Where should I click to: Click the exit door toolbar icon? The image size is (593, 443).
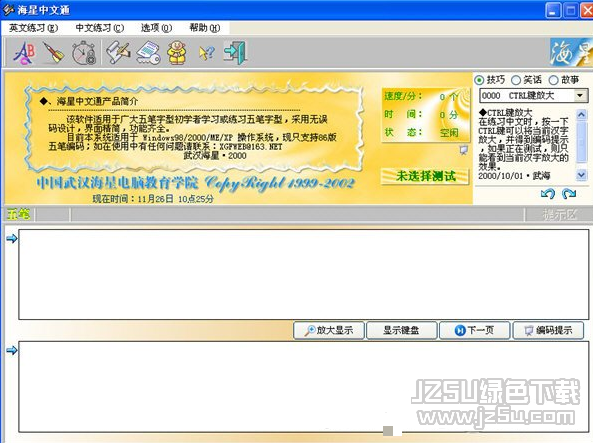[x=235, y=53]
